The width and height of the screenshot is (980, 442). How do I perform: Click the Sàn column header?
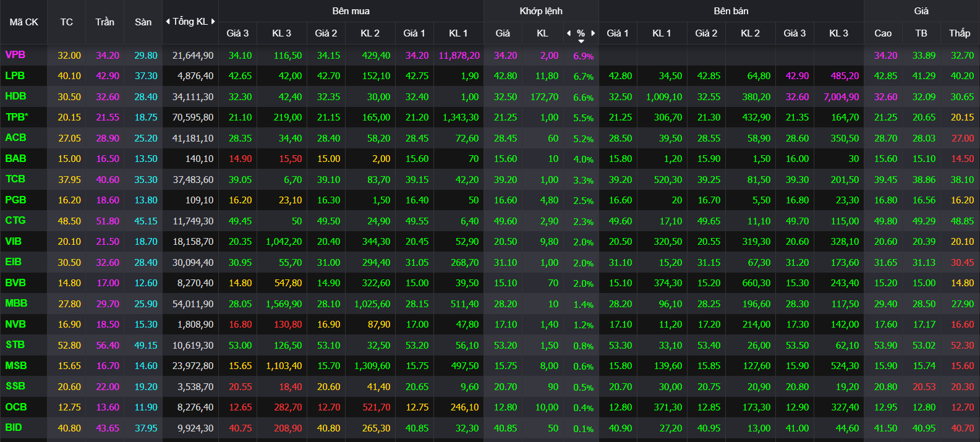click(143, 22)
